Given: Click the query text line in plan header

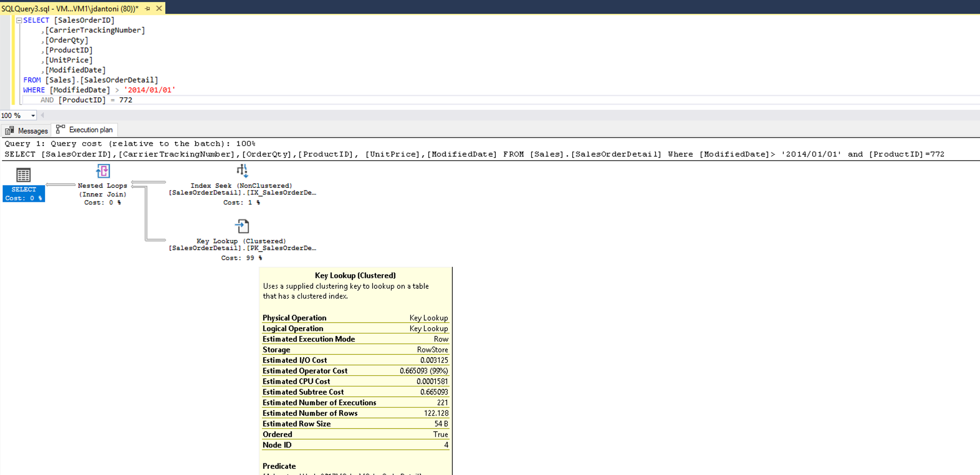Looking at the screenshot, I should click(474, 154).
